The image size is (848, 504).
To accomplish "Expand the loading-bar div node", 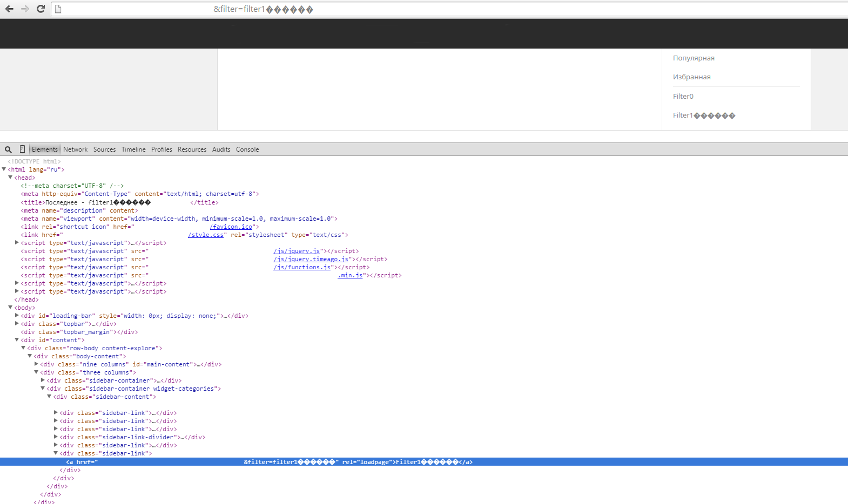I will tap(17, 316).
